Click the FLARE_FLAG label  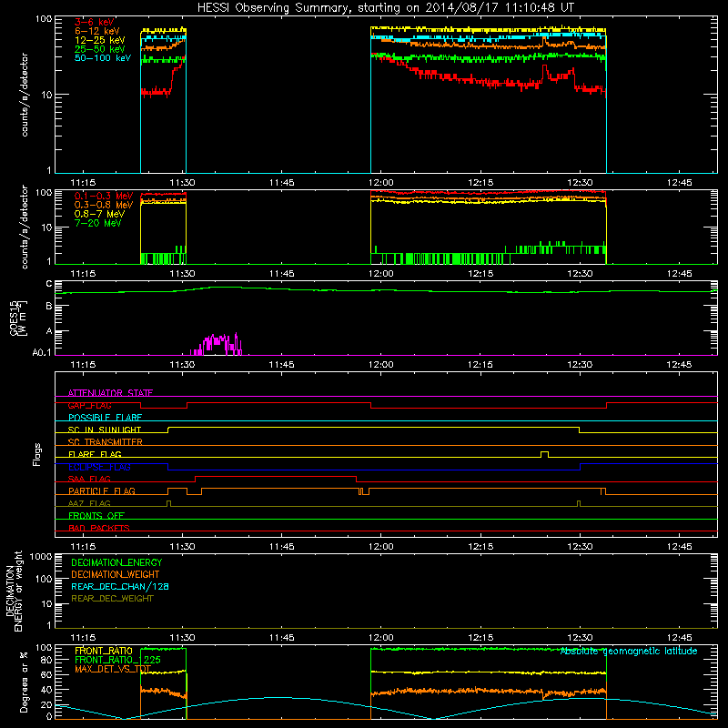(95, 454)
